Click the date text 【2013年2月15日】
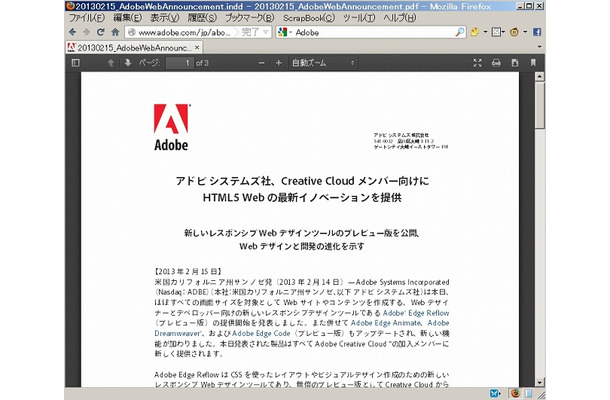This screenshot has height=400, width=610. pos(188,272)
